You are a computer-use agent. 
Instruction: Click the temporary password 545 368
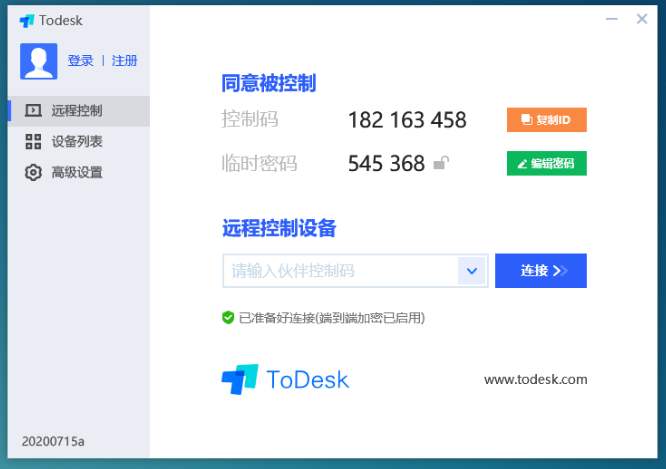click(x=386, y=163)
